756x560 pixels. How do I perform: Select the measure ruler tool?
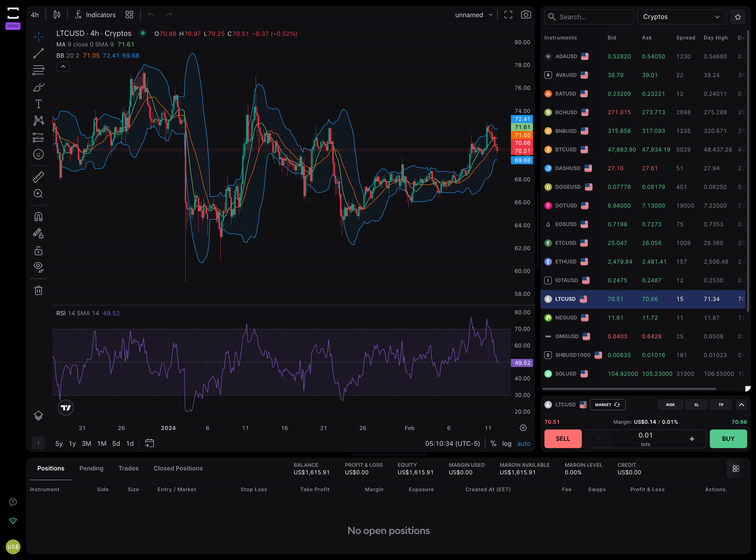[x=38, y=177]
